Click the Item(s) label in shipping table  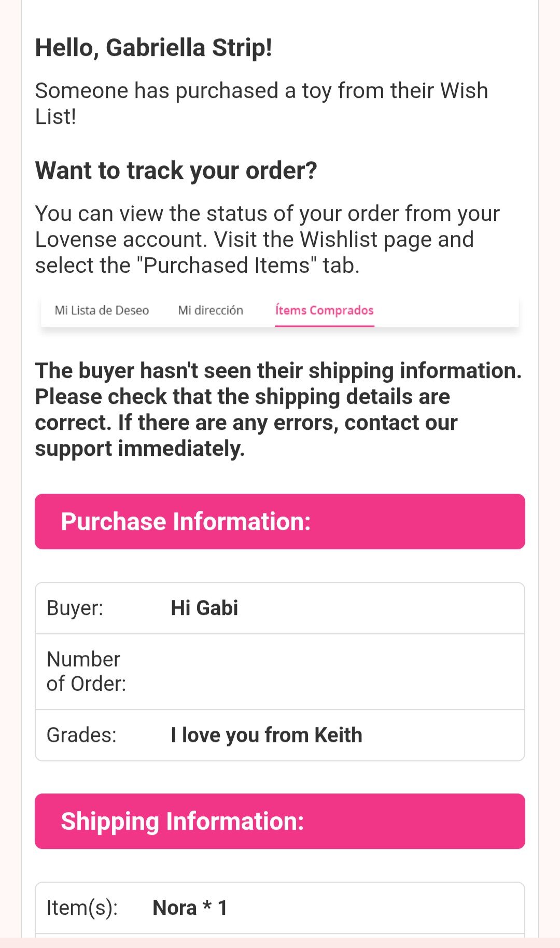click(x=82, y=908)
